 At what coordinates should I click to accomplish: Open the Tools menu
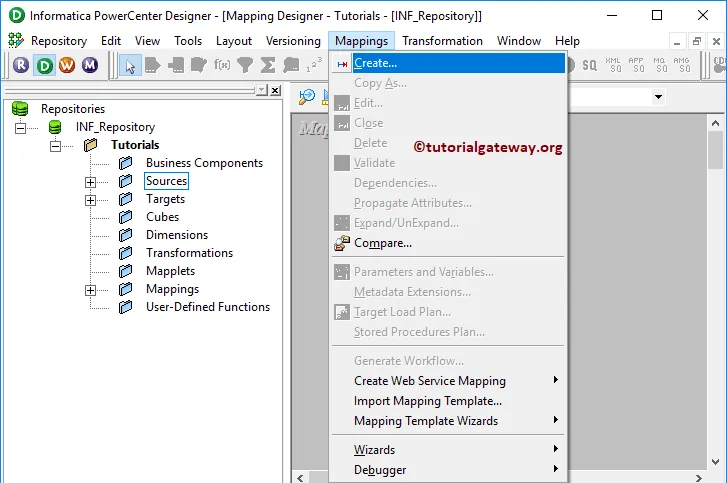coord(188,41)
